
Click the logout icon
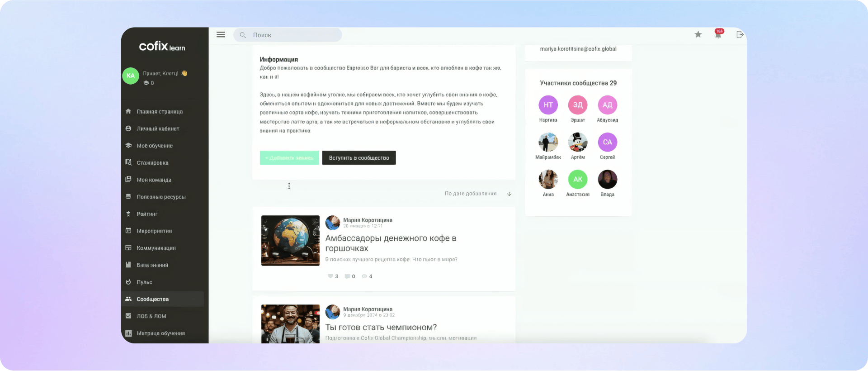(740, 35)
